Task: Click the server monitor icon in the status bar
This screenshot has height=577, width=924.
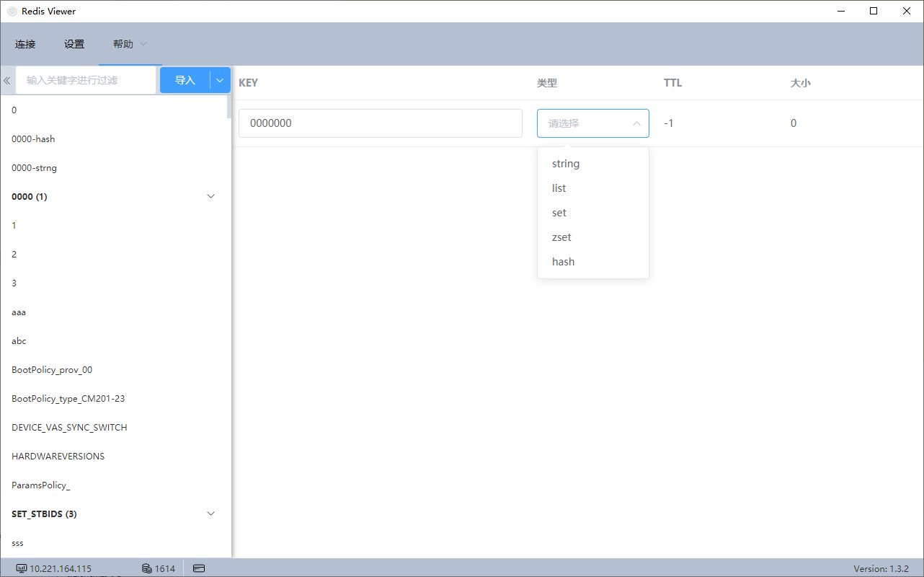Action: point(22,568)
